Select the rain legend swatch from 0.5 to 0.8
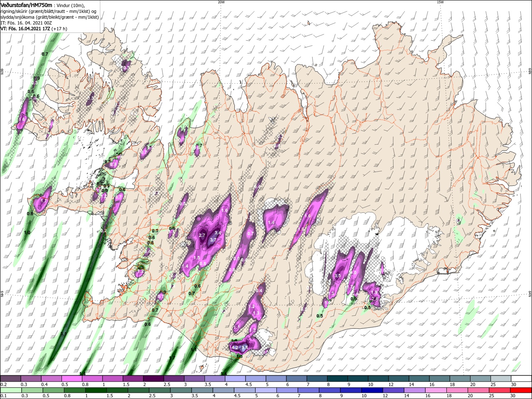The height and width of the screenshot is (399, 532). [x=54, y=390]
